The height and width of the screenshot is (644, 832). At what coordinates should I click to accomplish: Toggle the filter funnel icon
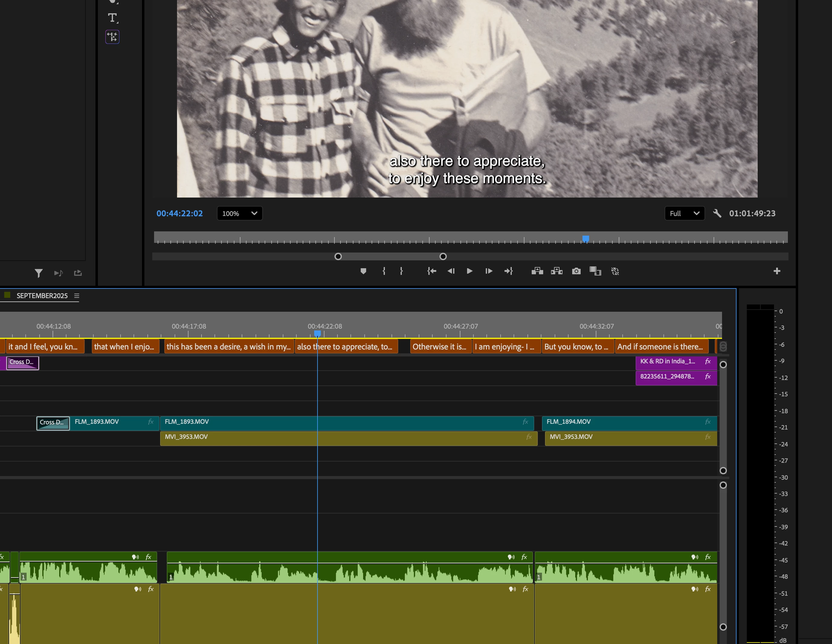pyautogui.click(x=38, y=273)
